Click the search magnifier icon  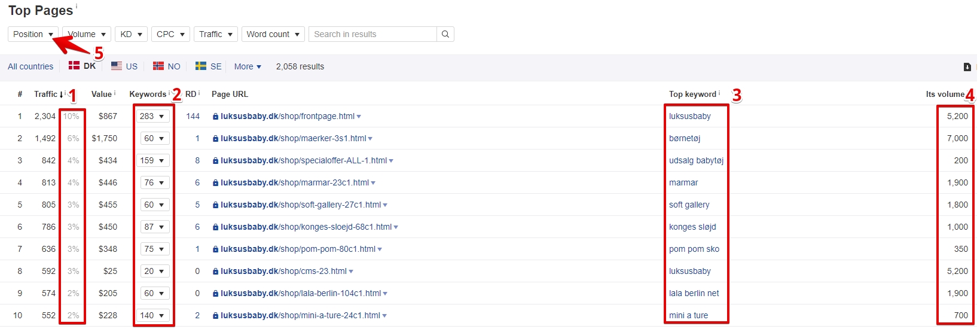pos(445,34)
